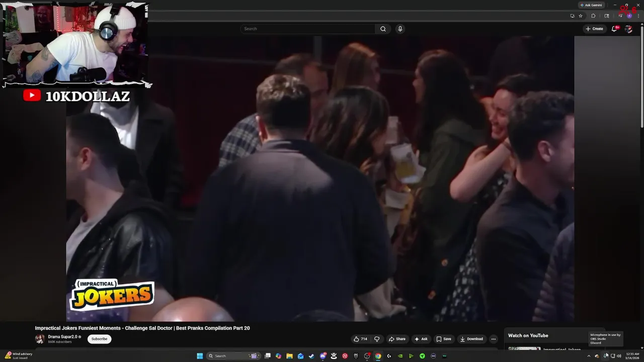
Task: Open the Drama Supar2.0 channel name link
Action: 63,337
